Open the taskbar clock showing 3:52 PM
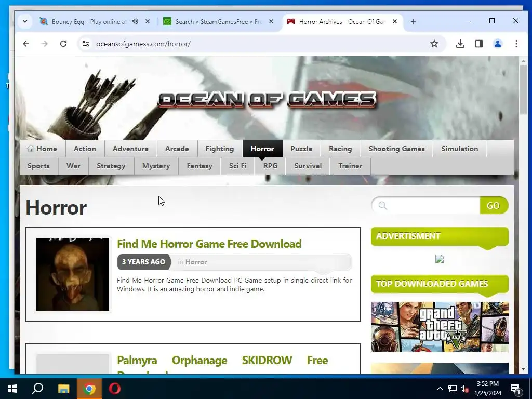The height and width of the screenshot is (399, 532). coord(487,389)
